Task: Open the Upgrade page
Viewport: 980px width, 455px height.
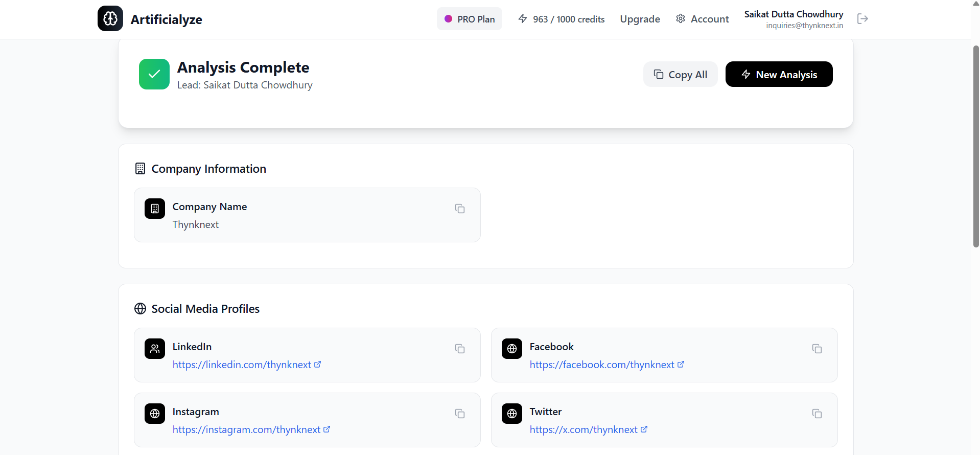Action: pyautogui.click(x=640, y=19)
